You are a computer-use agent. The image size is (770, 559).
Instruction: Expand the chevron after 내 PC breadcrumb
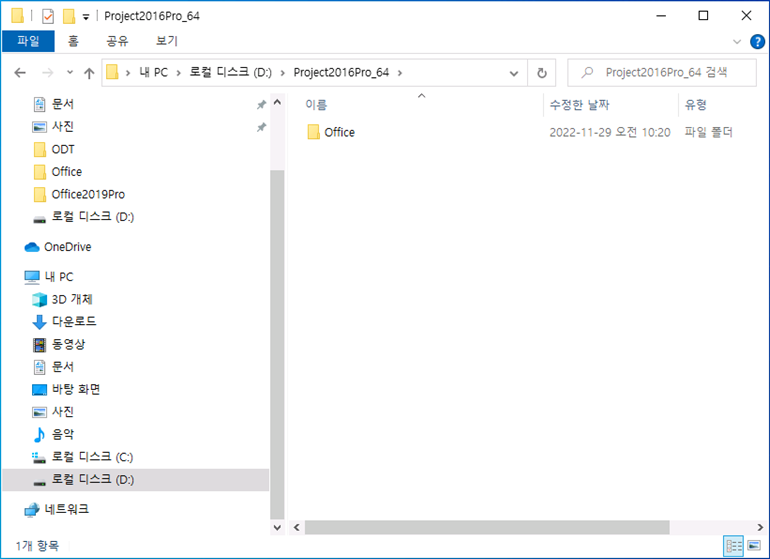click(x=179, y=73)
